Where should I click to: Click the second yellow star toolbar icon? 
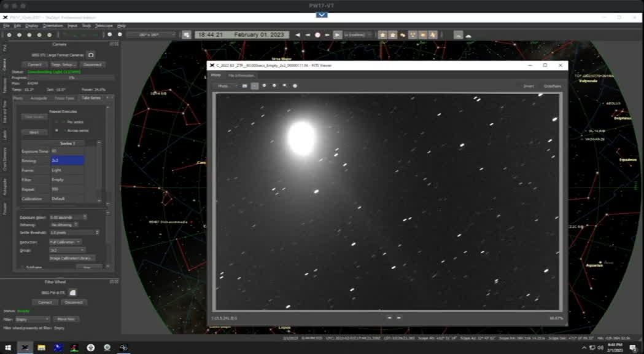[393, 35]
